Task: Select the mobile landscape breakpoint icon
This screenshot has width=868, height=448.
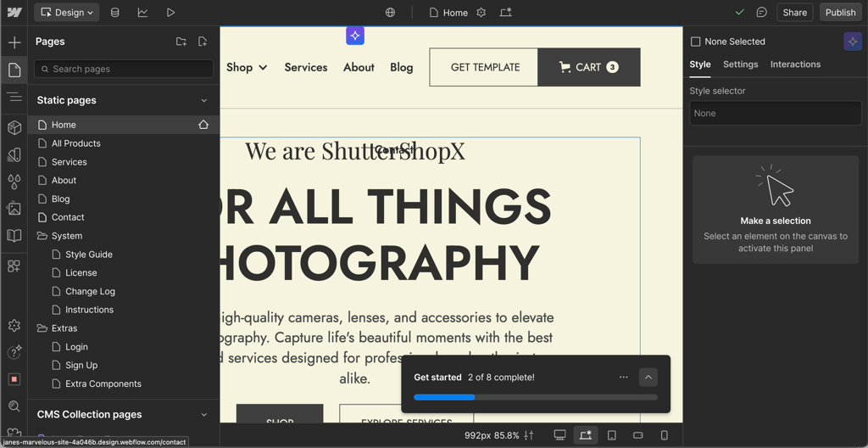Action: (x=637, y=435)
